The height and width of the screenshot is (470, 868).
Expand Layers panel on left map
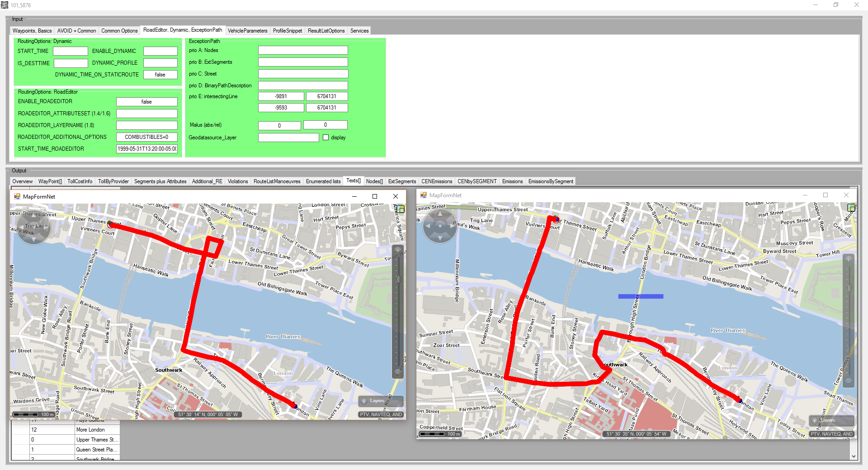point(377,401)
